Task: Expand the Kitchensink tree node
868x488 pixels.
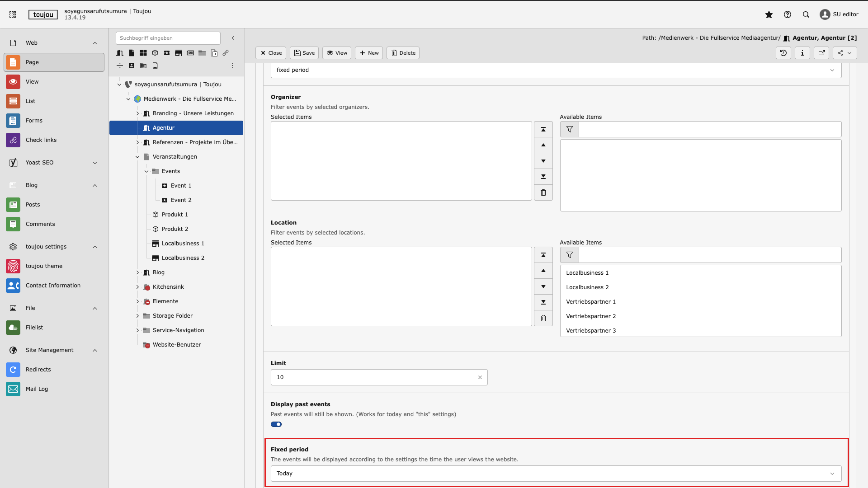Action: pos(137,287)
